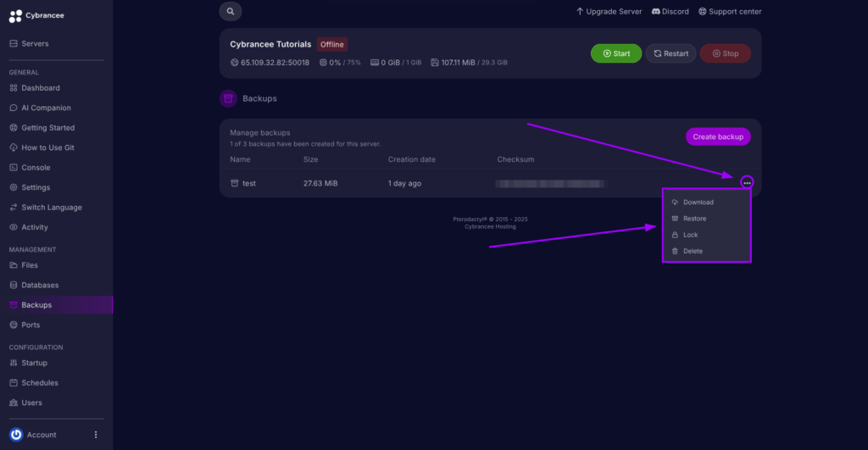868x450 pixels.
Task: Open Users management
Action: [x=25, y=403]
